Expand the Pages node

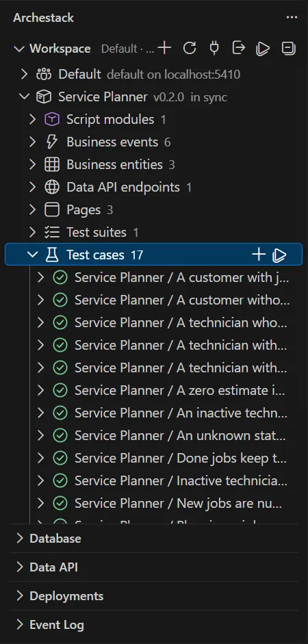pos(33,210)
